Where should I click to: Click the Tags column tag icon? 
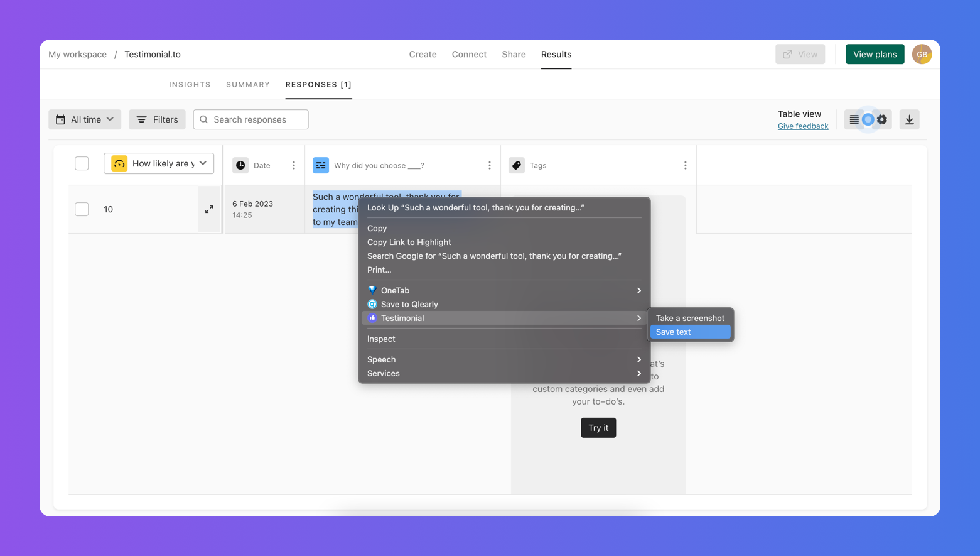click(517, 165)
